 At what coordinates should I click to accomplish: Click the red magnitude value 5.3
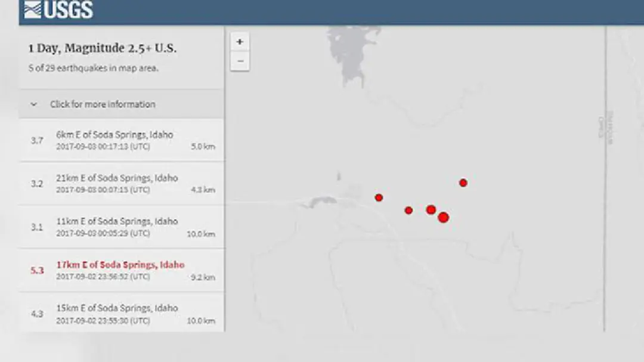[37, 270]
